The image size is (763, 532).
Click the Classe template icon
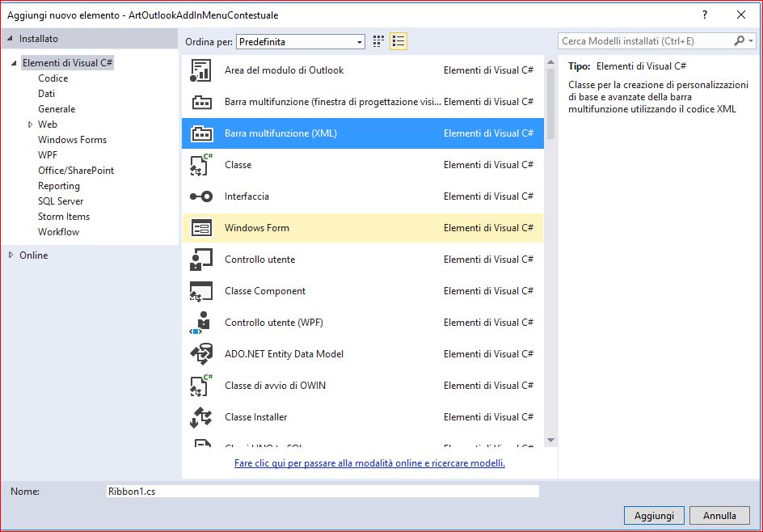(201, 164)
